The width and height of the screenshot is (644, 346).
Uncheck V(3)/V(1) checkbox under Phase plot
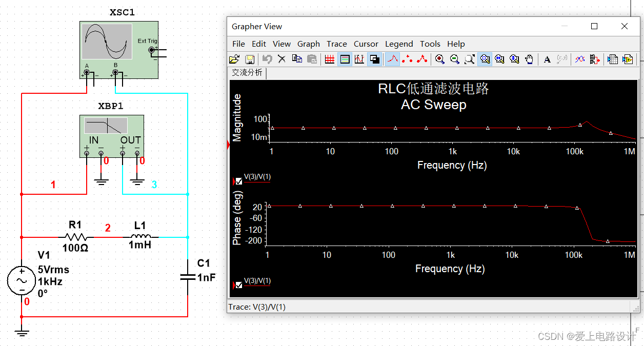tap(239, 284)
